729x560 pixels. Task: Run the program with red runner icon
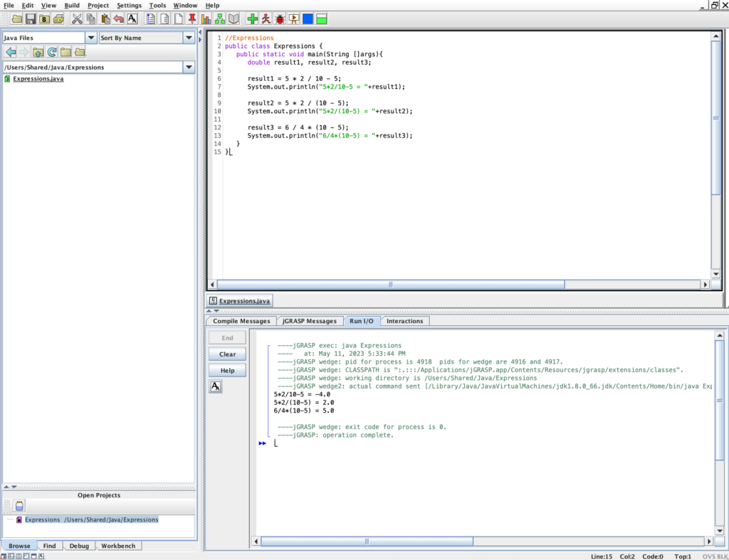(x=266, y=19)
